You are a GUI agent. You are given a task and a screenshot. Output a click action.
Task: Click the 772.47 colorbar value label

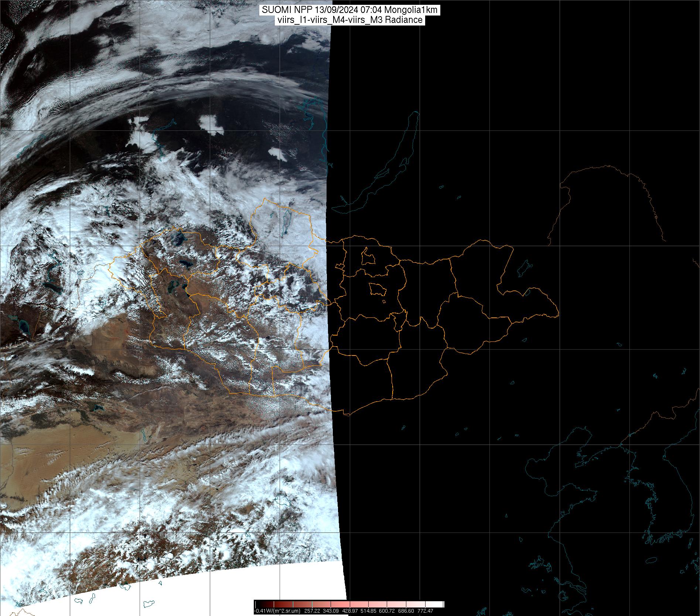pos(425,611)
